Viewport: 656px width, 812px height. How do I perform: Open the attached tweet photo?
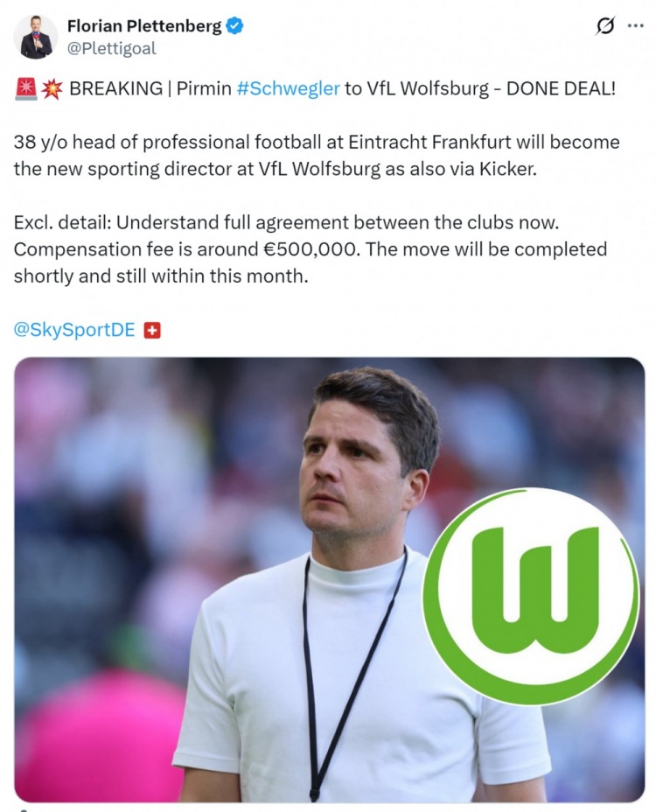329,580
